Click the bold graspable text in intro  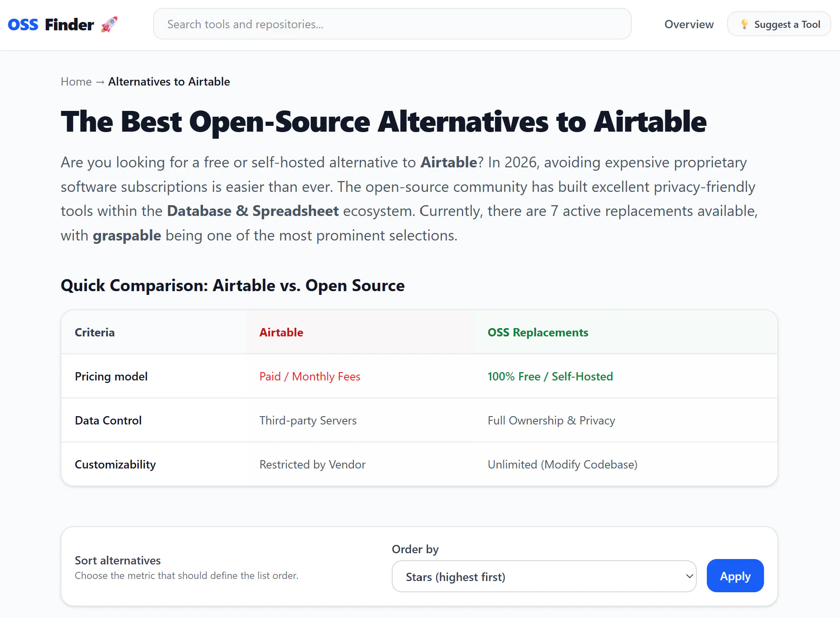point(127,235)
